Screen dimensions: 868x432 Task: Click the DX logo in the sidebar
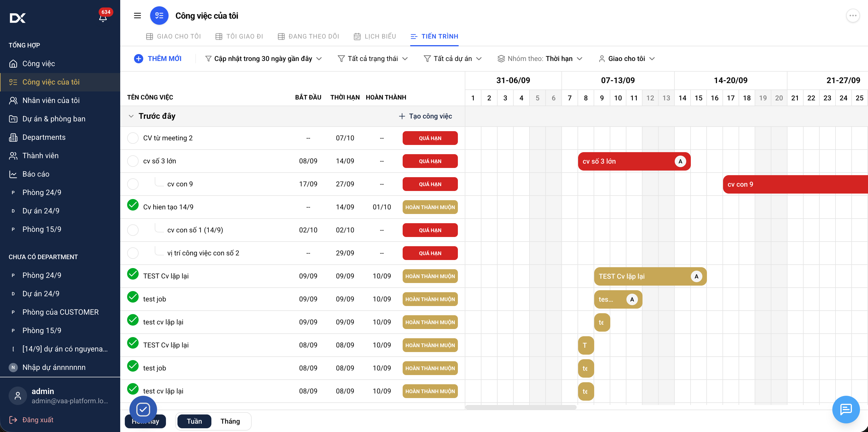18,18
